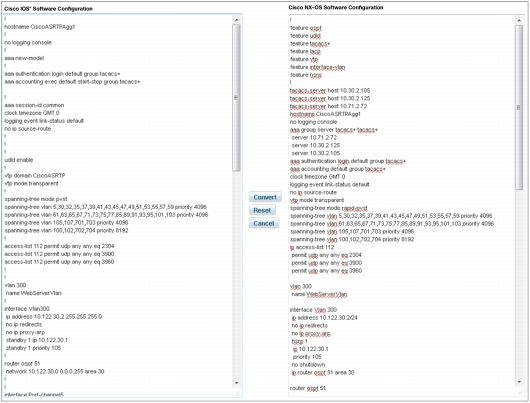This screenshot has height=403, width=530.
Task: Click the Reset button
Action: point(262,210)
